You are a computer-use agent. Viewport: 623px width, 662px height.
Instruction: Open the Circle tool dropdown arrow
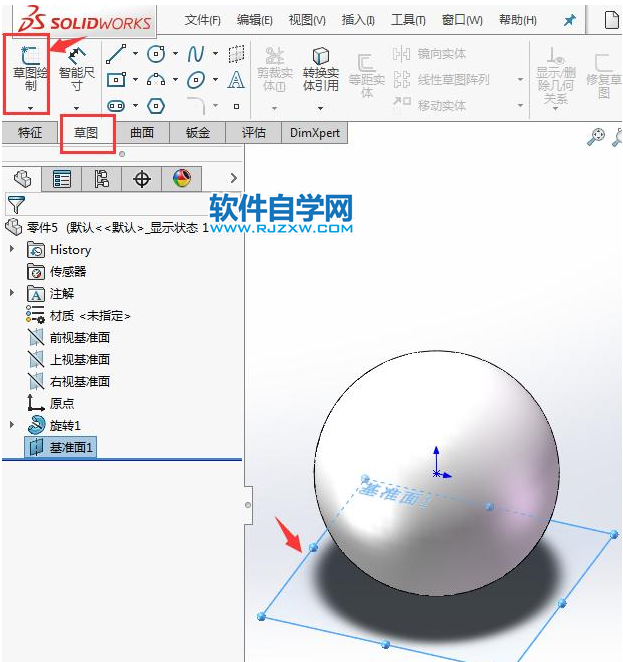175,54
